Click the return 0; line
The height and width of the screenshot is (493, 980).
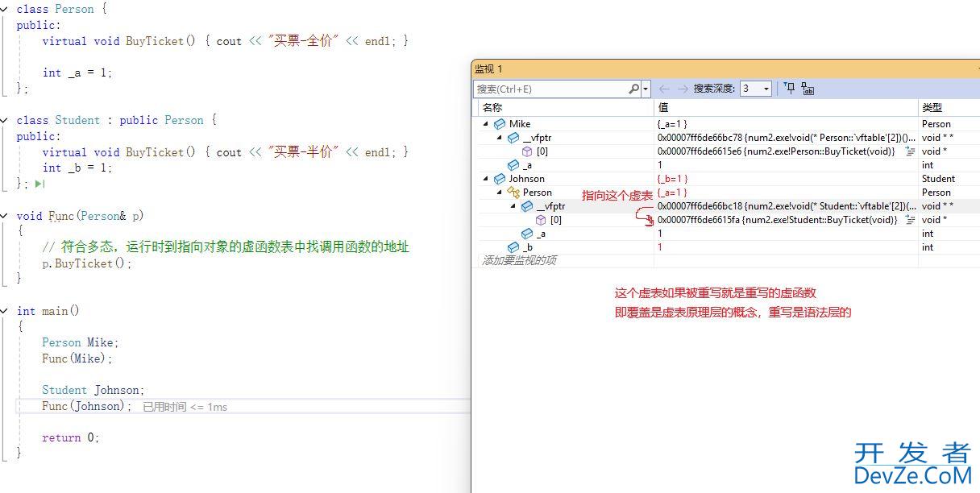pyautogui.click(x=71, y=437)
